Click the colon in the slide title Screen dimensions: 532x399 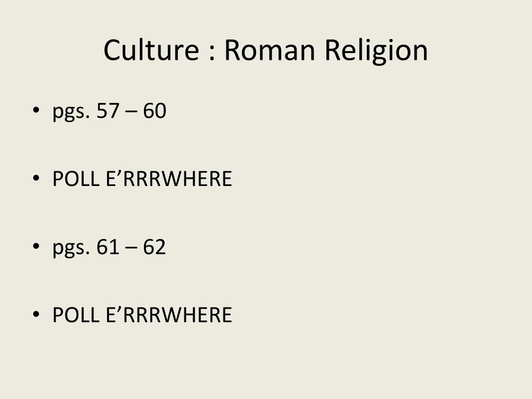coord(212,52)
